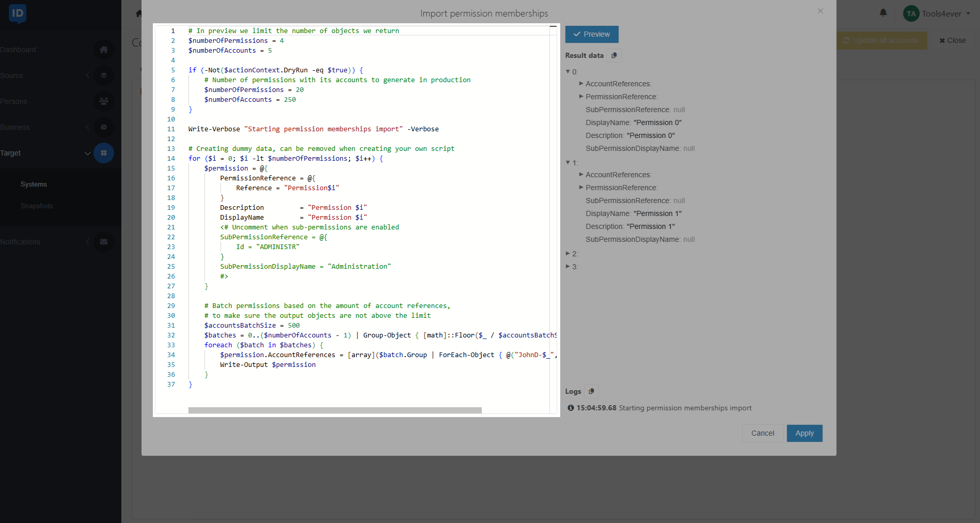Click the Target sidebar icon
This screenshot has width=980, height=523.
(104, 153)
